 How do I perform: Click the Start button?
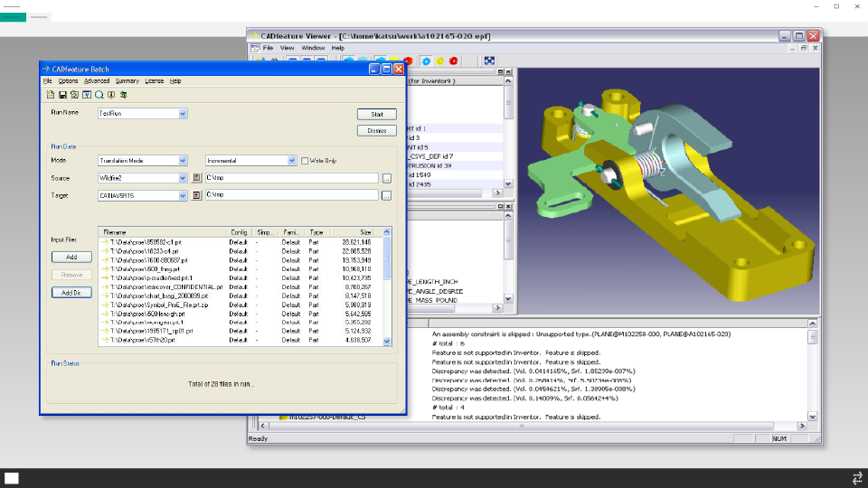[376, 115]
